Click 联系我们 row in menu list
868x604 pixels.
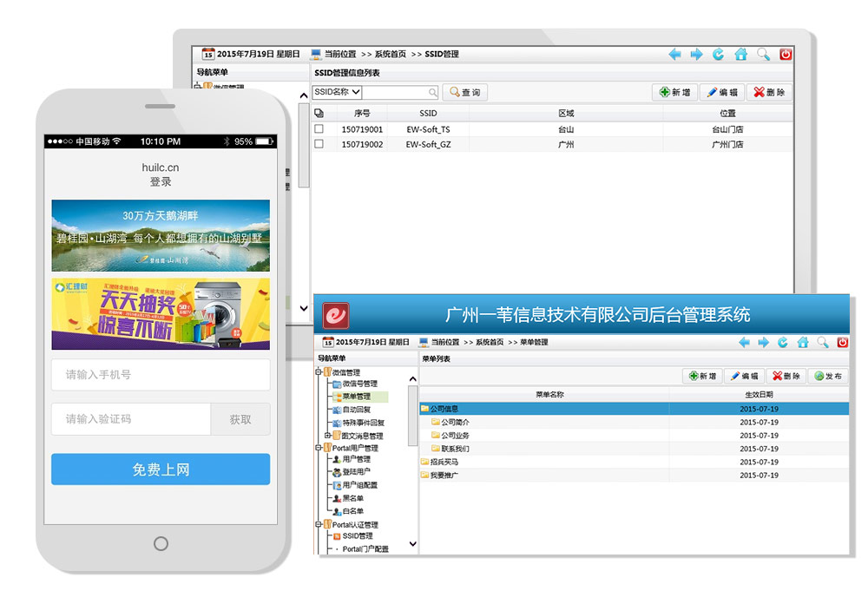pyautogui.click(x=634, y=449)
